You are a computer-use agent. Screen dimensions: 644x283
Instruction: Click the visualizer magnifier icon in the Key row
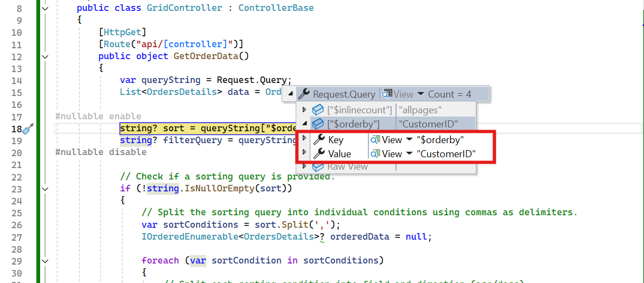375,139
